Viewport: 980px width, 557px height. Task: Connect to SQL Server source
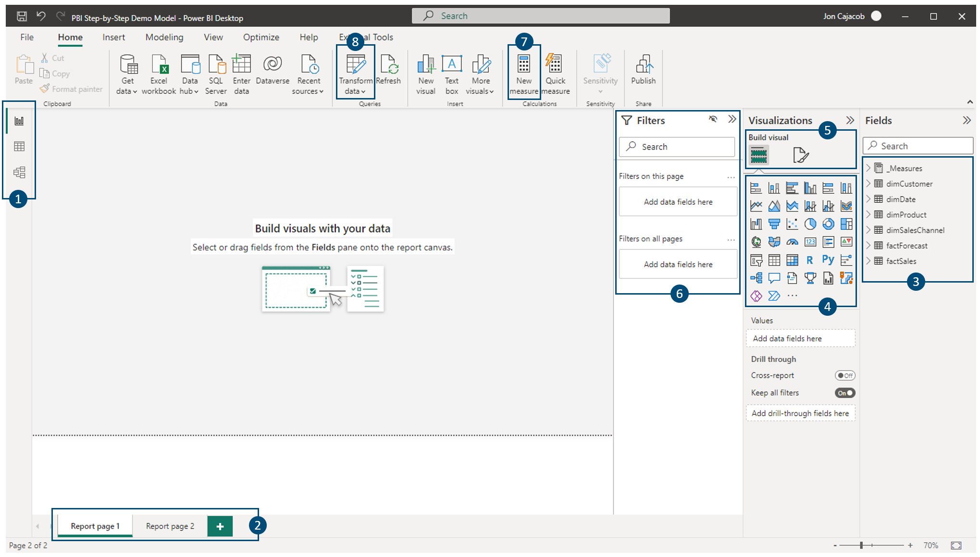[x=216, y=74]
